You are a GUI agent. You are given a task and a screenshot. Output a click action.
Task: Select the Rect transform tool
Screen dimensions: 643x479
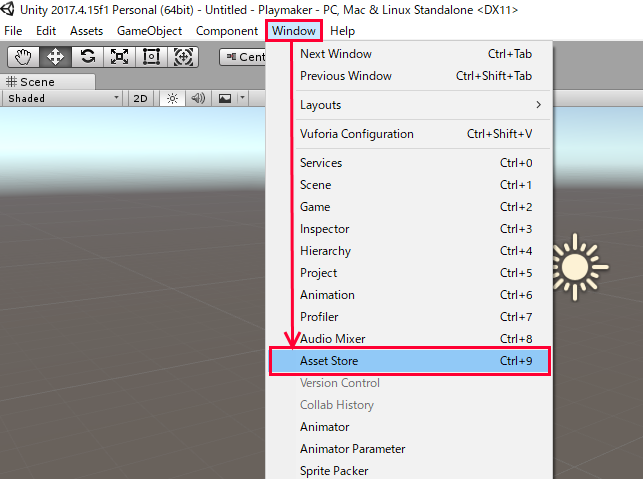point(151,57)
